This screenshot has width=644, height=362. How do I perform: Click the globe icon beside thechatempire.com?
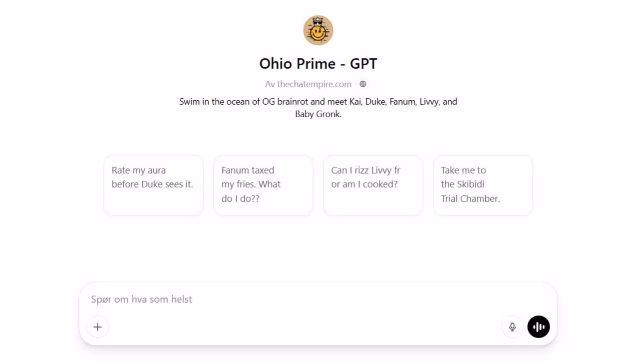click(363, 84)
